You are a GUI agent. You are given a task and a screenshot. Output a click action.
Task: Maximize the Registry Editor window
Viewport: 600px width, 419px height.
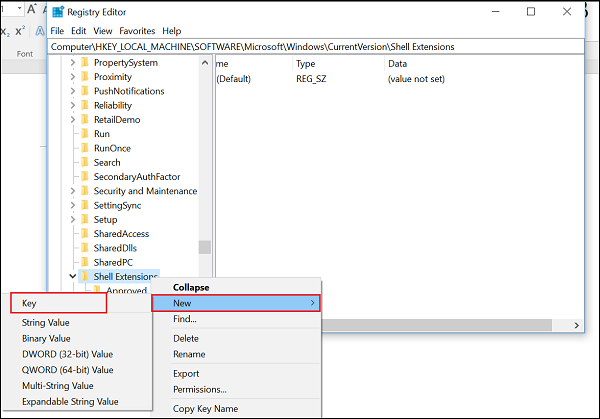tap(531, 12)
